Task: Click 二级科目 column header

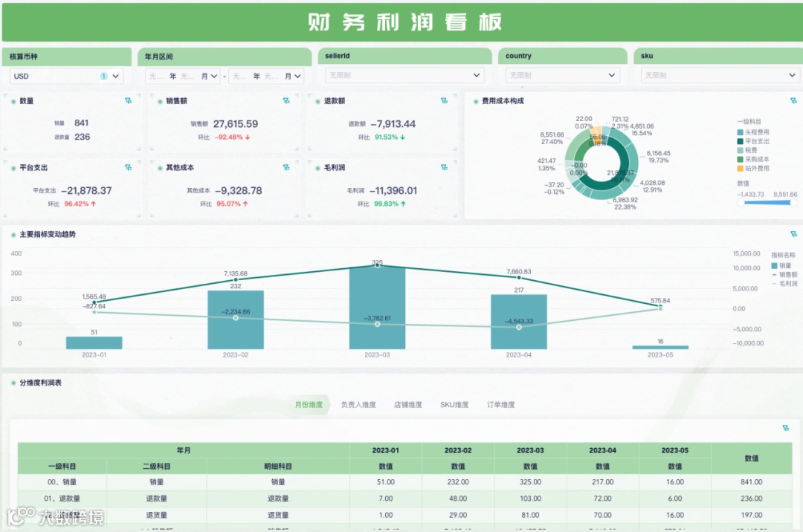Action: (x=157, y=466)
